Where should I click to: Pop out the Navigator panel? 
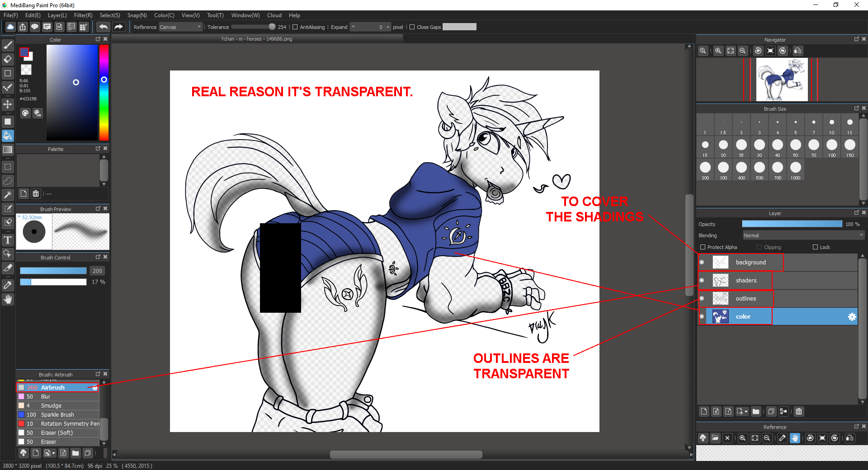[856, 39]
